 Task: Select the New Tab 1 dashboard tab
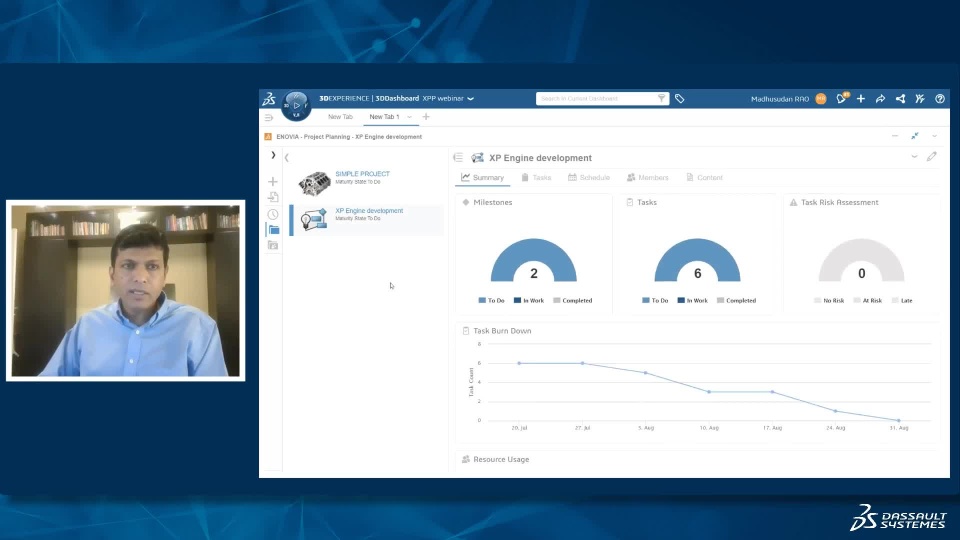(x=384, y=117)
